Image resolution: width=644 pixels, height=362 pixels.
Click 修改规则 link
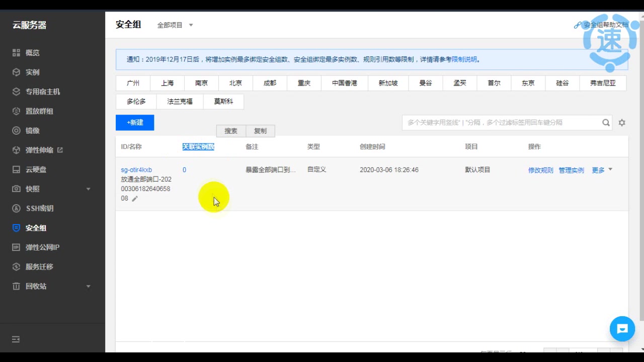coord(541,170)
